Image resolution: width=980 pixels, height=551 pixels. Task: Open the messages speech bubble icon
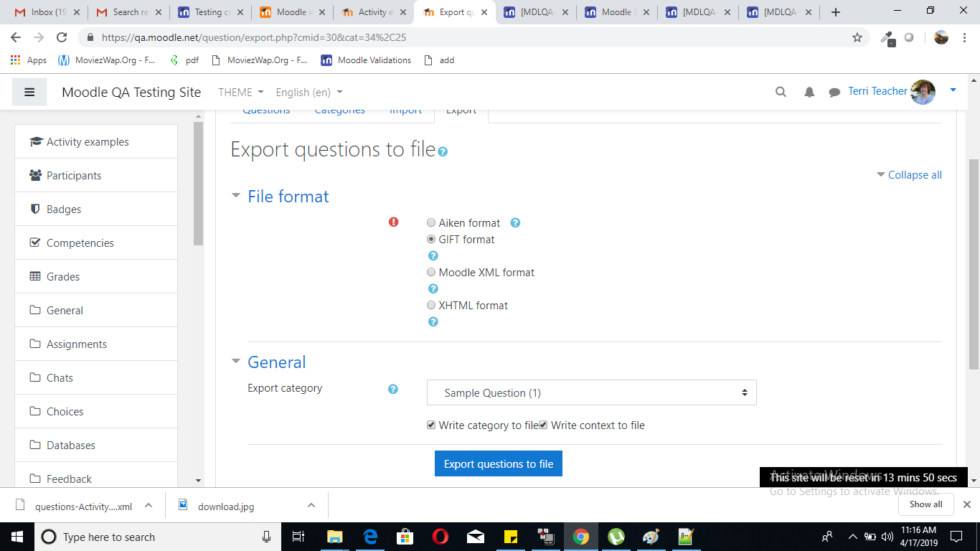tap(834, 92)
